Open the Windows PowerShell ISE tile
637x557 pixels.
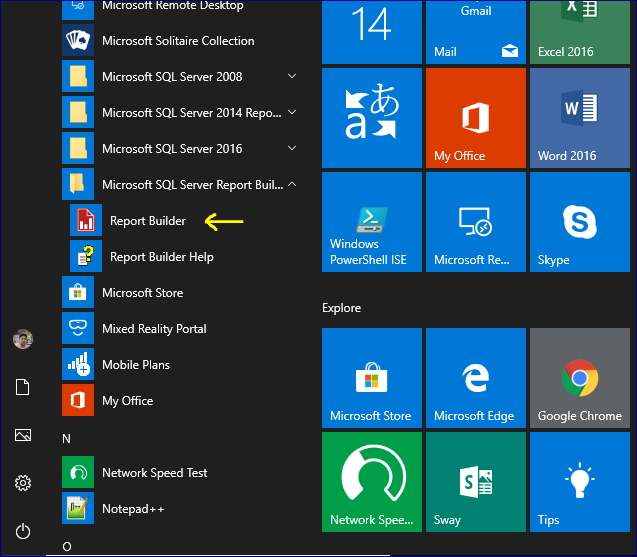click(372, 222)
